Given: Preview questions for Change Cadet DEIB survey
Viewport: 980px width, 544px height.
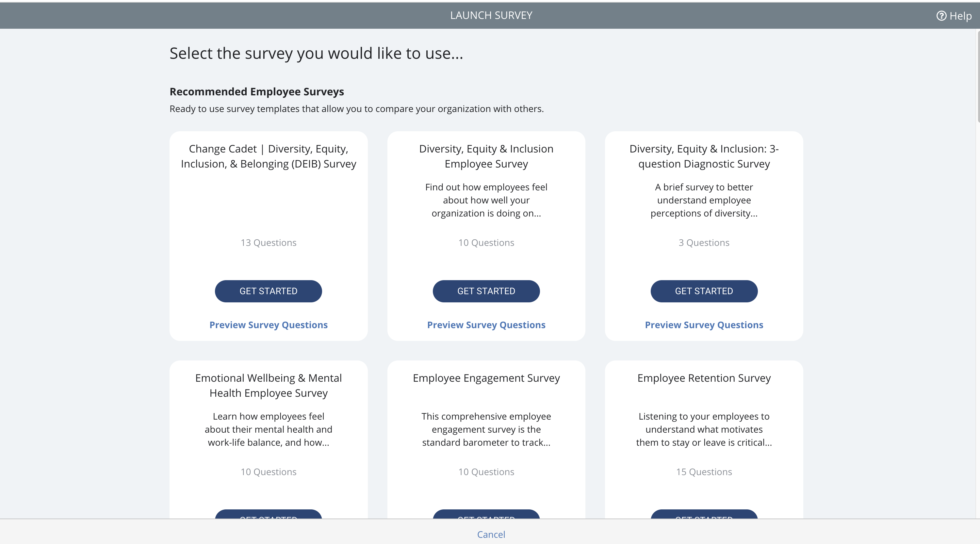Looking at the screenshot, I should [268, 325].
